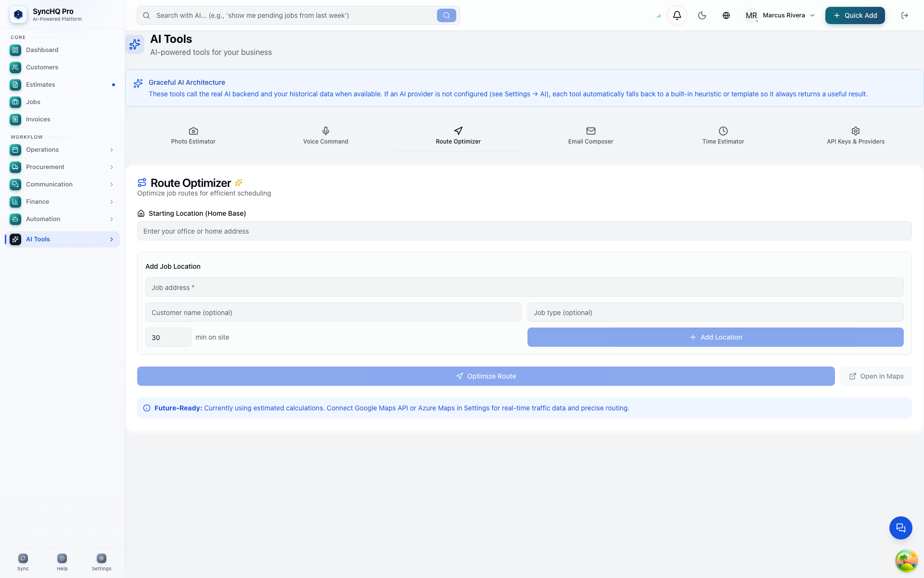Click the logout icon
Viewport: 924px width, 578px height.
click(x=905, y=15)
